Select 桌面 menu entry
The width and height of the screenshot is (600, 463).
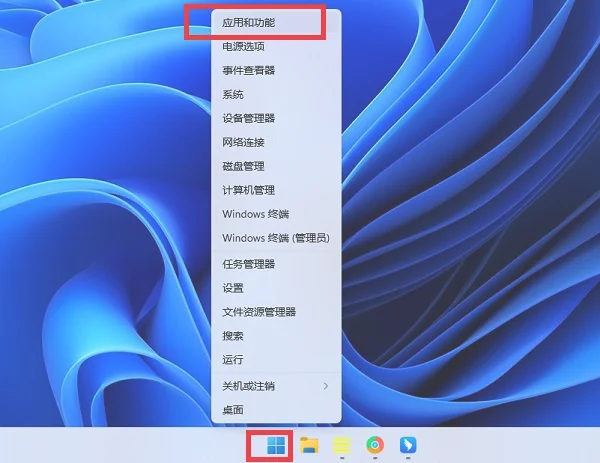[x=276, y=410]
